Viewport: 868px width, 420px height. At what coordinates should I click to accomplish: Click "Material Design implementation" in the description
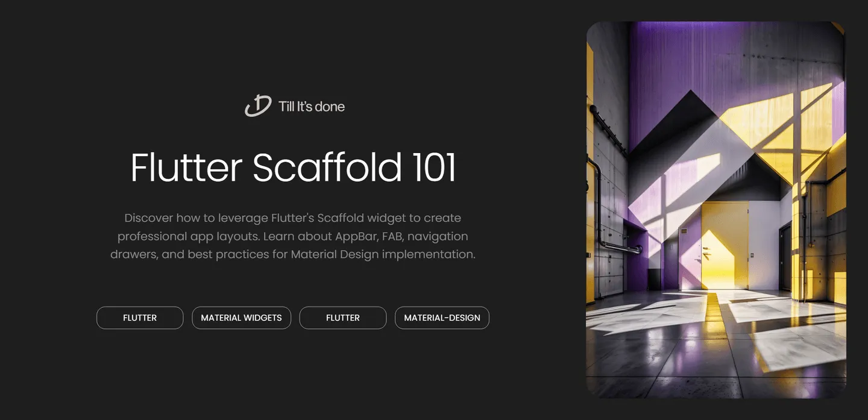tap(383, 254)
